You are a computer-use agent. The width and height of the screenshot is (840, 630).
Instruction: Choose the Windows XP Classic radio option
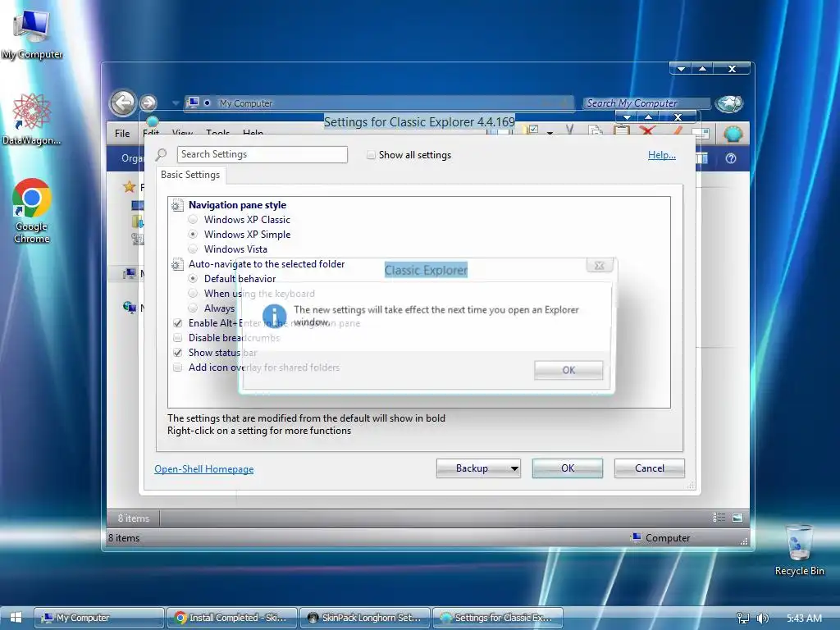[x=193, y=220]
